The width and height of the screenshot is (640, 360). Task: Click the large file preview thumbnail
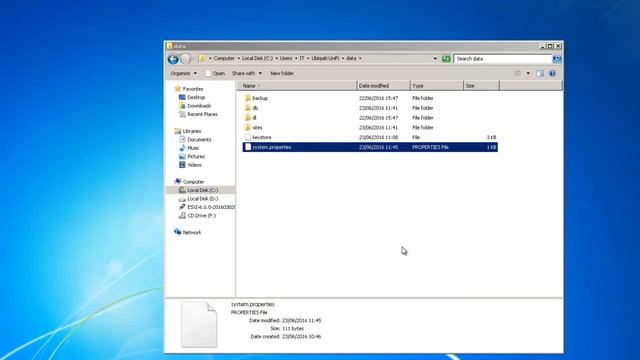pyautogui.click(x=199, y=324)
